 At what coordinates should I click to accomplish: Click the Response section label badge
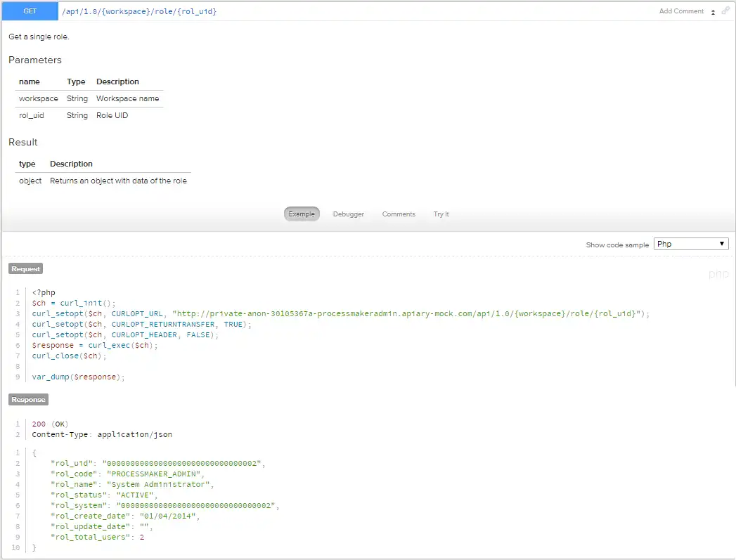click(28, 399)
